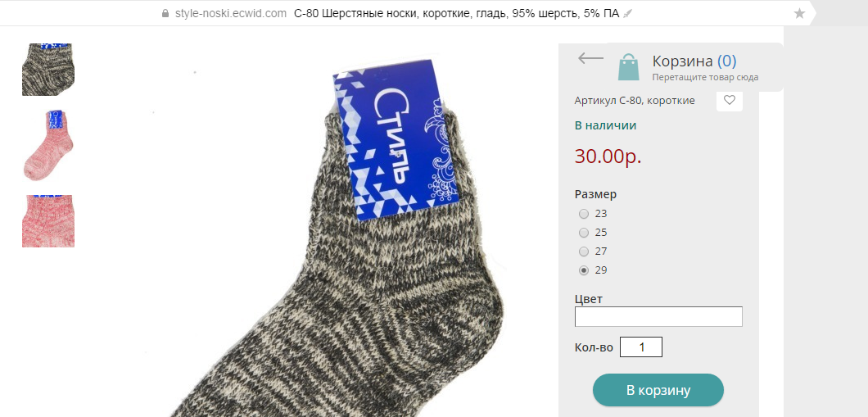The height and width of the screenshot is (417, 868).
Task: Open the Корзина (0) cart link
Action: click(694, 61)
